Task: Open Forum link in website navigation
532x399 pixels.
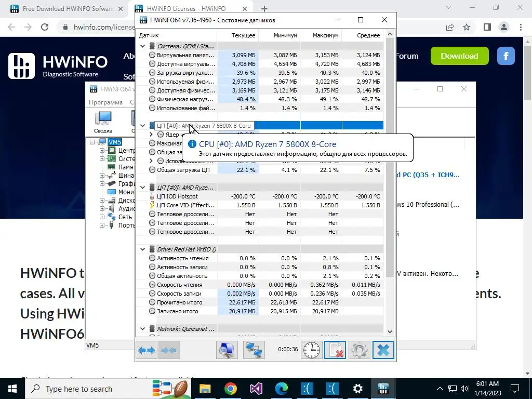Action: pos(407,56)
